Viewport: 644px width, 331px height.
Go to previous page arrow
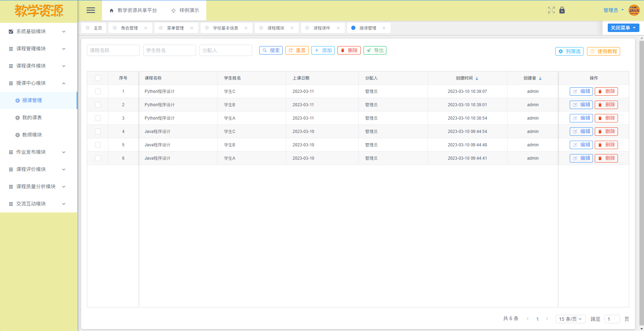pyautogui.click(x=528, y=319)
